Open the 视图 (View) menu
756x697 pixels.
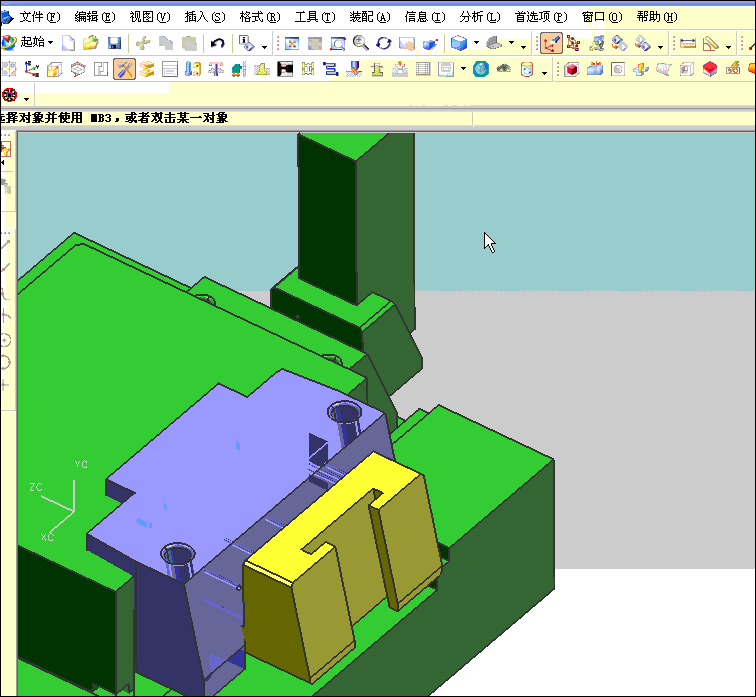click(x=149, y=17)
